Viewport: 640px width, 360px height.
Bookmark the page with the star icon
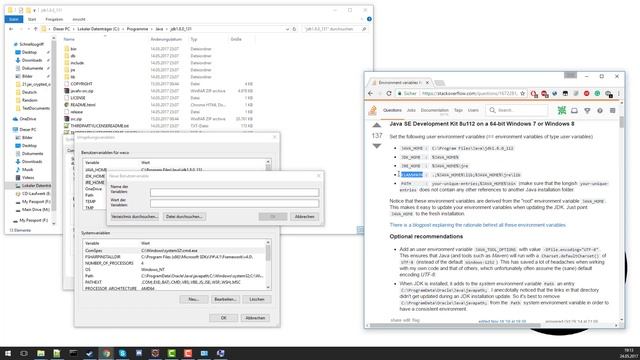[522, 93]
